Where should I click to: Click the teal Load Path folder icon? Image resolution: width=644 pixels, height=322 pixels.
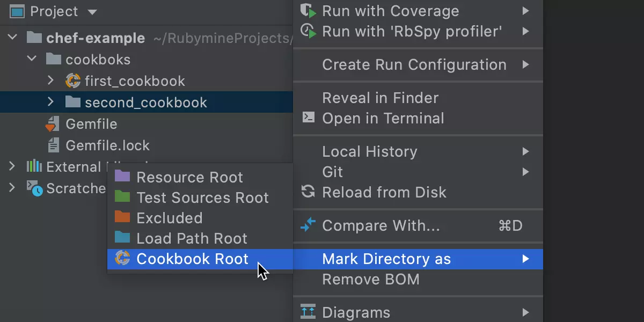(x=122, y=237)
